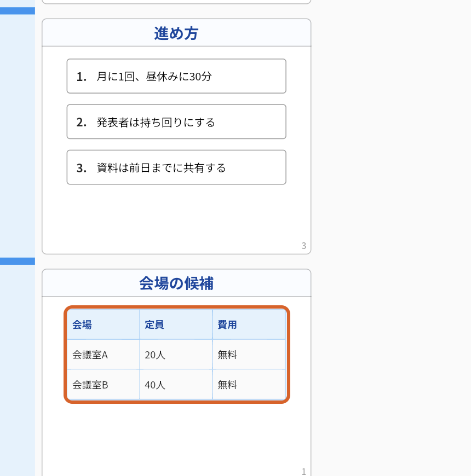The height and width of the screenshot is (476, 471).
Task: Select list item 月に1回、昼休みに30分
Action: (x=176, y=76)
